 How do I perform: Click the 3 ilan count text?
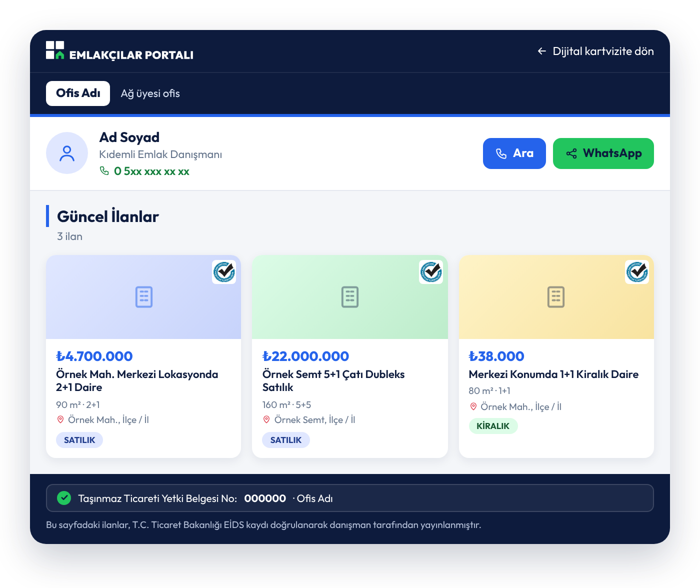pyautogui.click(x=69, y=236)
